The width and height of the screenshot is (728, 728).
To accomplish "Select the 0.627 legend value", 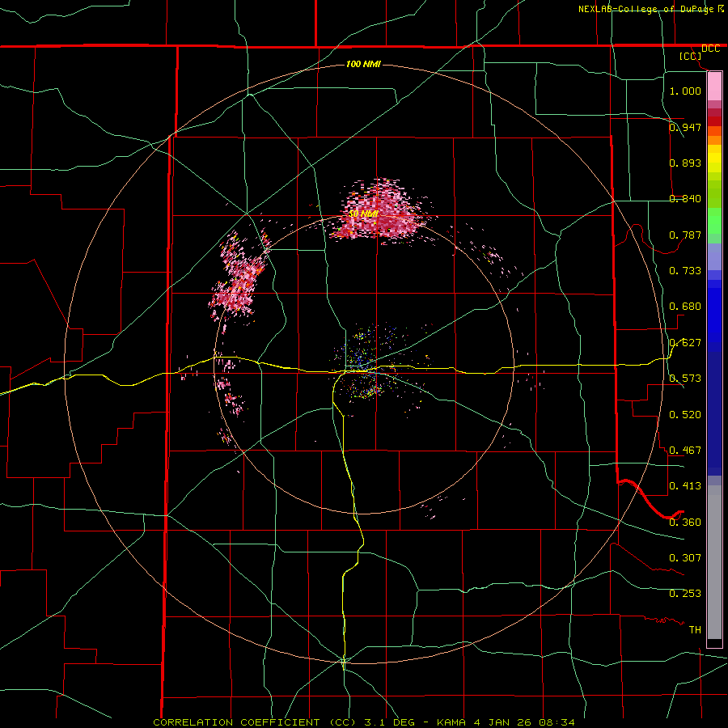I will [685, 342].
